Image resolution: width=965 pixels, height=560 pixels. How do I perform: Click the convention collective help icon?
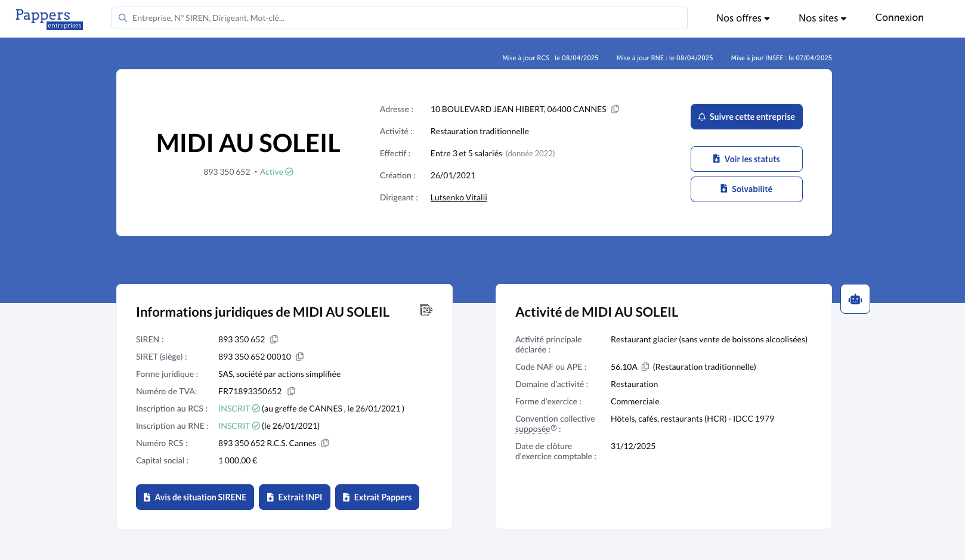click(x=553, y=428)
